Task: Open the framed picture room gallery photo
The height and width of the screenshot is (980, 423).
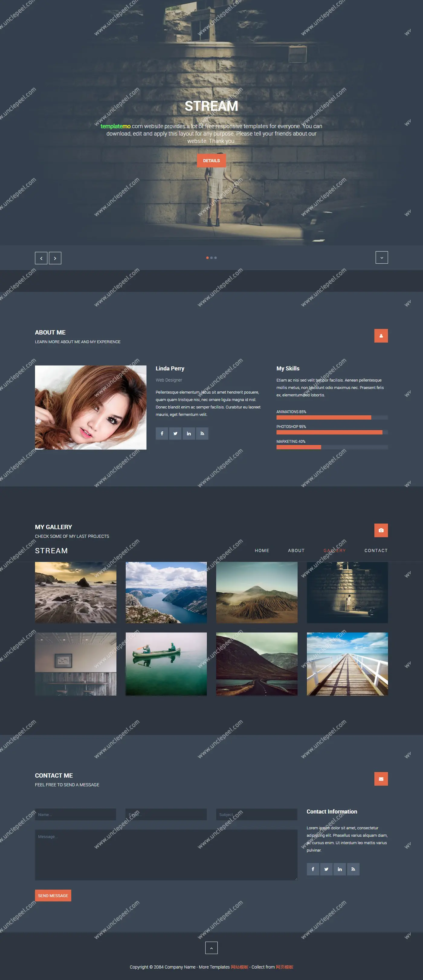Action: [x=76, y=664]
